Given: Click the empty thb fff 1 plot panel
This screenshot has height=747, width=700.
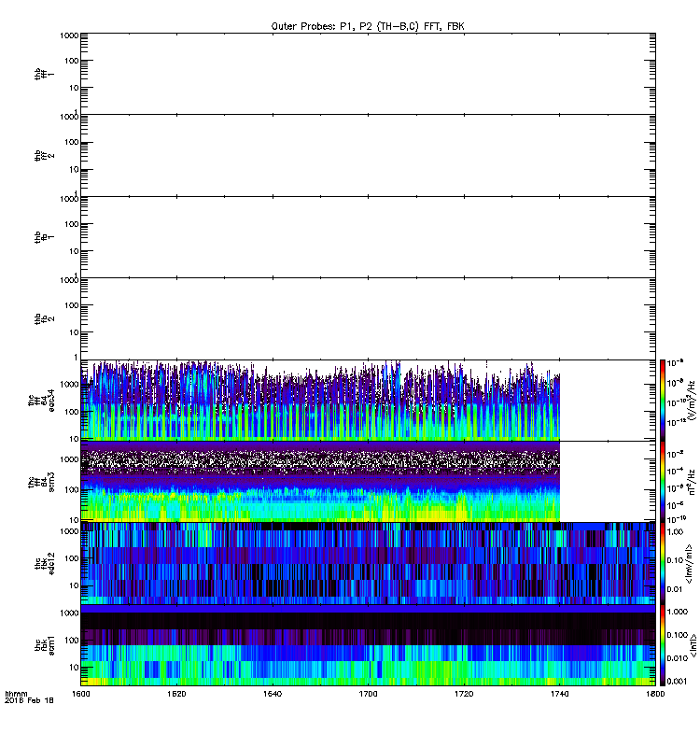Looking at the screenshot, I should tap(368, 74).
